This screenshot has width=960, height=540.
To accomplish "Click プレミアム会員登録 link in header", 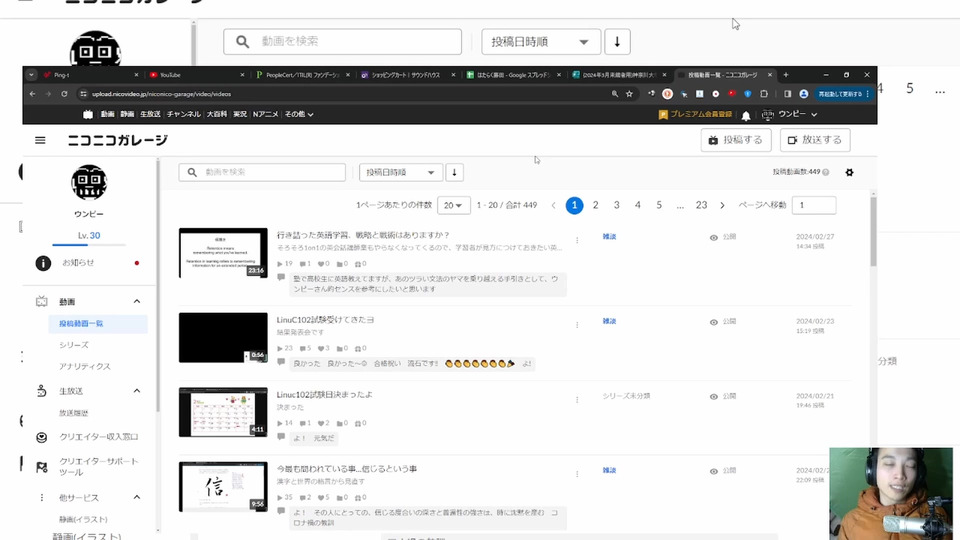I will 696,114.
